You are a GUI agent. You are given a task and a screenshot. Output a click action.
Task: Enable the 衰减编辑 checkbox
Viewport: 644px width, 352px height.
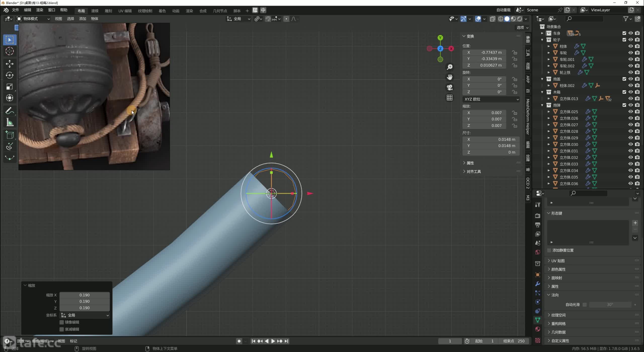[62, 329]
